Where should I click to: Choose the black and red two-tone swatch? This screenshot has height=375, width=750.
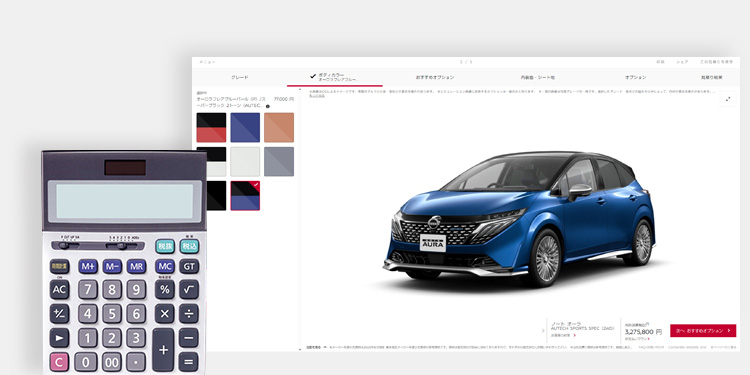point(211,127)
